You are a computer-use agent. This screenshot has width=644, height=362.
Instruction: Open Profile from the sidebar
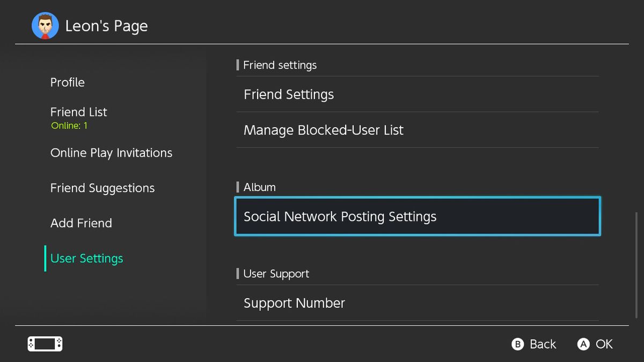click(x=67, y=82)
